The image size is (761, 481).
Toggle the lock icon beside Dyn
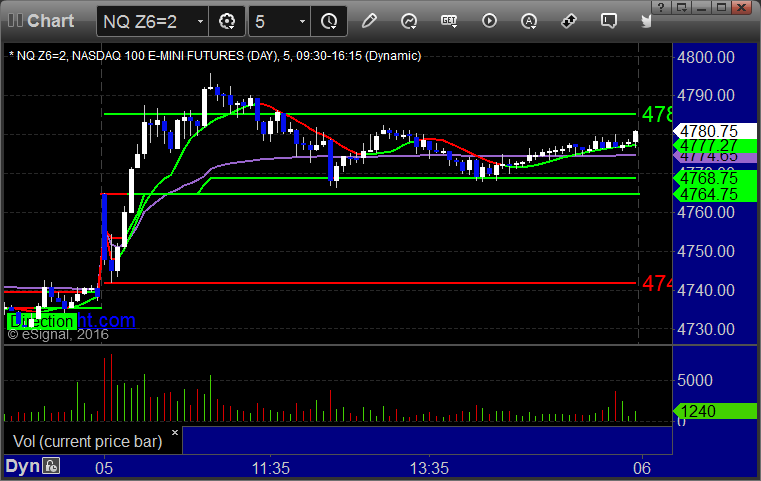coord(51,466)
